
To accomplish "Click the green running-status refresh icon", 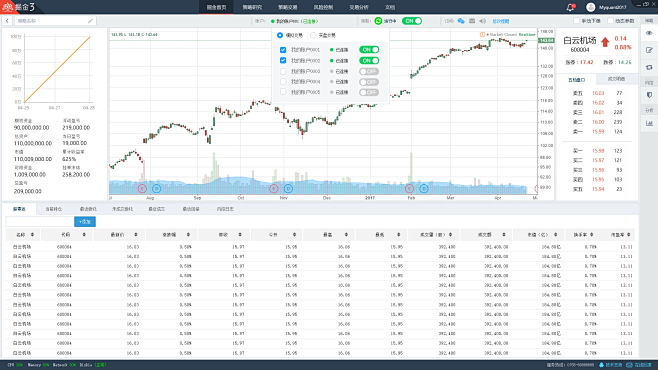I will (x=378, y=21).
